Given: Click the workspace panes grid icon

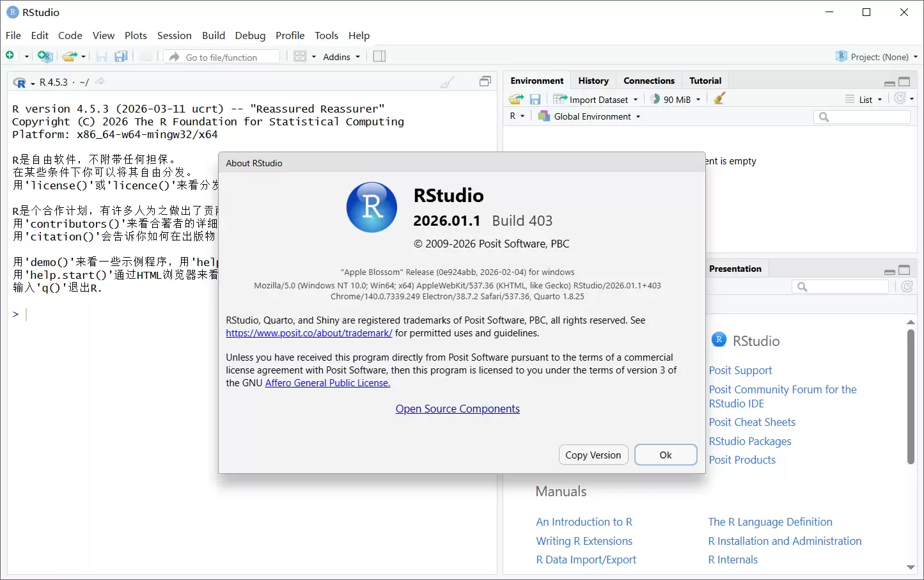Looking at the screenshot, I should point(300,56).
